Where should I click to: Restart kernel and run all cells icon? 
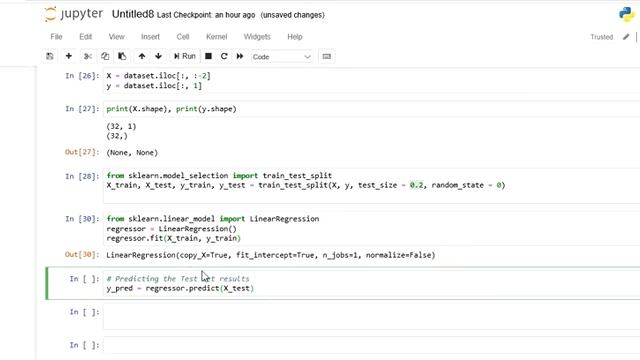[240, 56]
